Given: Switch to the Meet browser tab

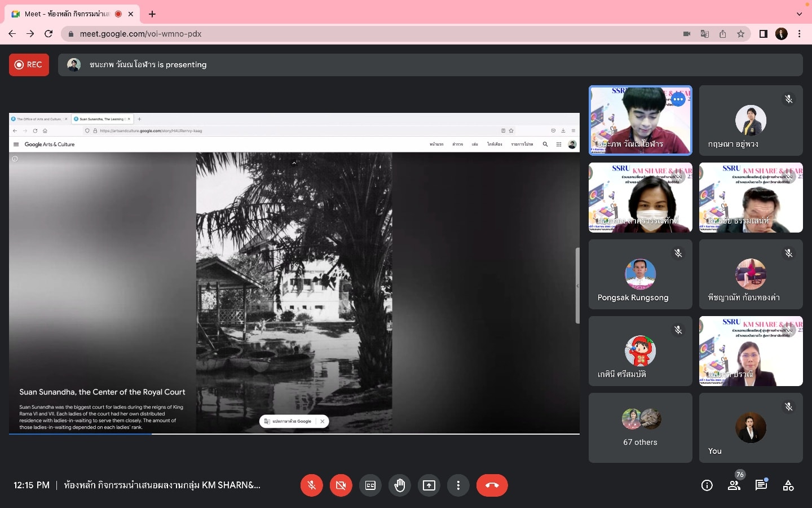Looking at the screenshot, I should click(68, 14).
